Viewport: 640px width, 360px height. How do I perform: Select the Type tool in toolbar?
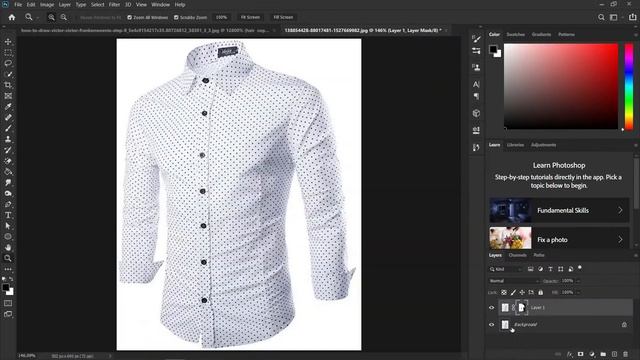tap(8, 215)
